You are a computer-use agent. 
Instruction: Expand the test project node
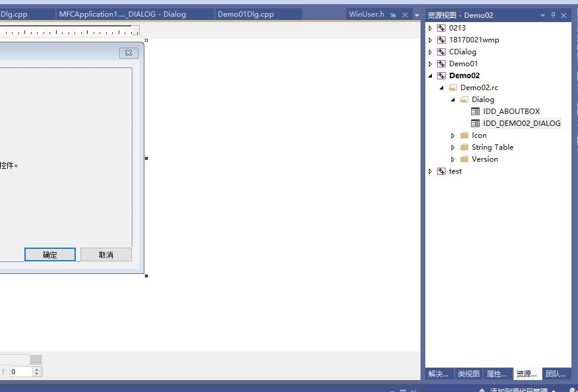click(430, 171)
